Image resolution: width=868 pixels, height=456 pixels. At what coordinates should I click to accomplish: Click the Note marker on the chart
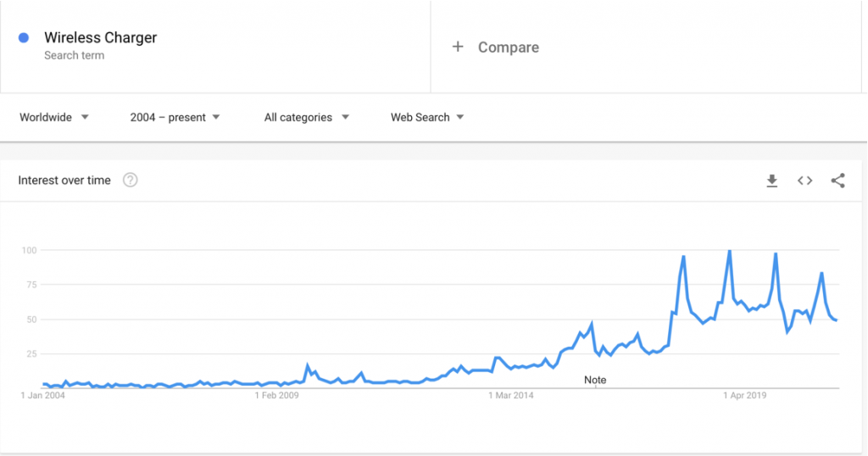click(595, 381)
